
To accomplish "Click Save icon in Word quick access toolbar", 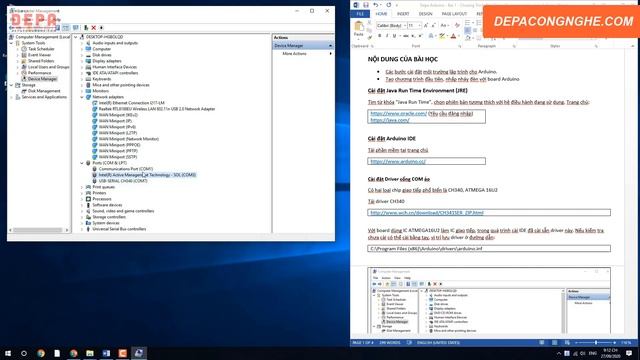I will 366,5.
